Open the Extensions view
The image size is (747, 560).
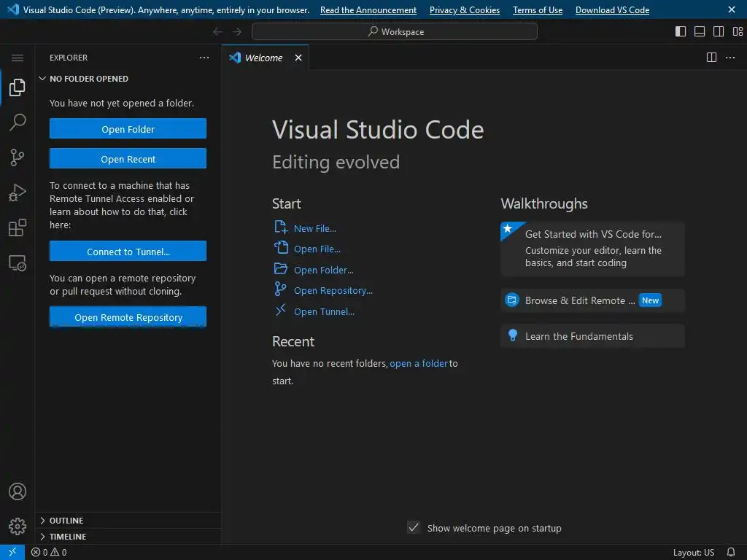[x=18, y=228]
